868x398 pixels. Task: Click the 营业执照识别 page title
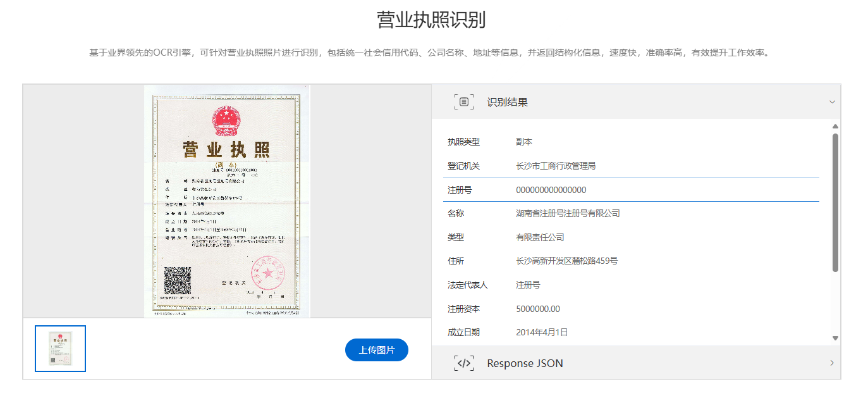pyautogui.click(x=431, y=20)
